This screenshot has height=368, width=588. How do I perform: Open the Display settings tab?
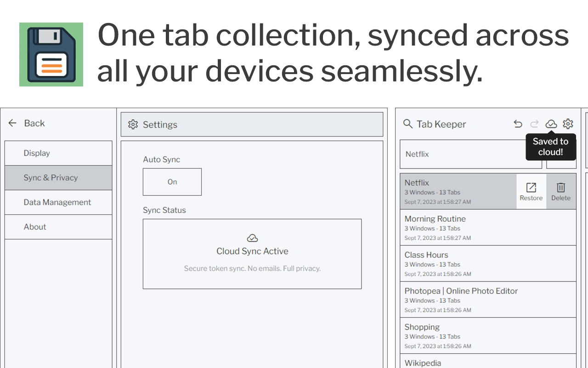58,153
